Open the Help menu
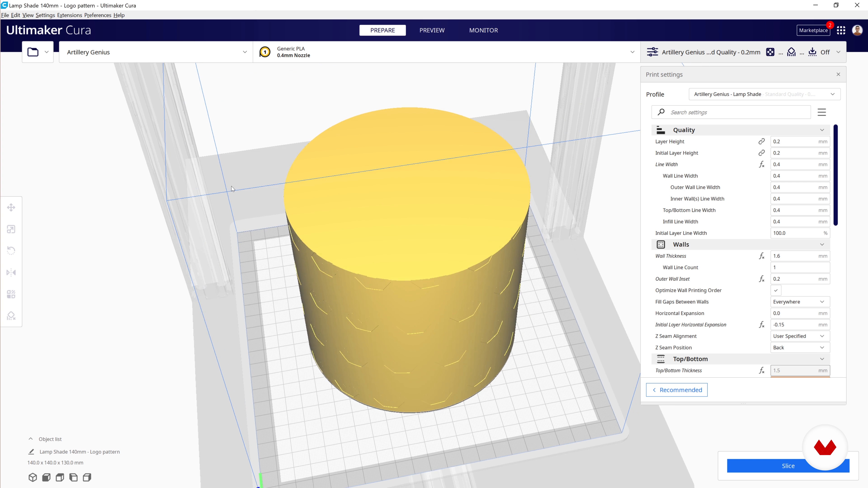Viewport: 868px width, 488px height. coord(119,15)
